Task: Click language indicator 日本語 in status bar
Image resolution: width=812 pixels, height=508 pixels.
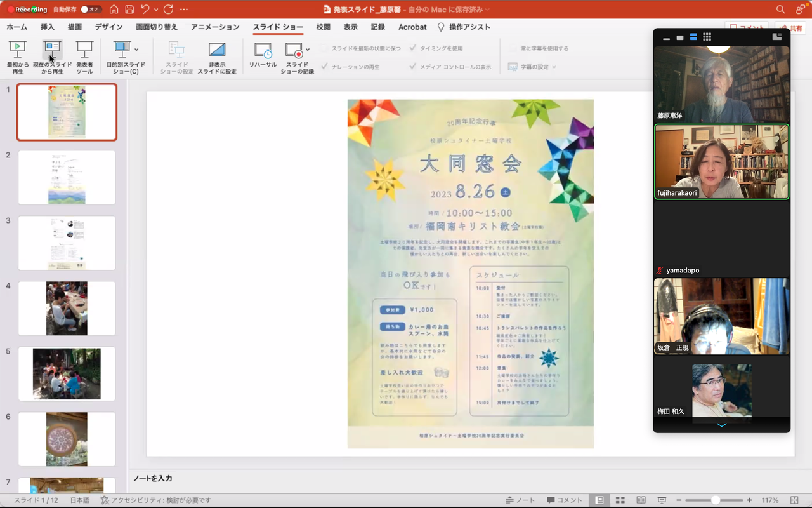Action: pos(79,500)
